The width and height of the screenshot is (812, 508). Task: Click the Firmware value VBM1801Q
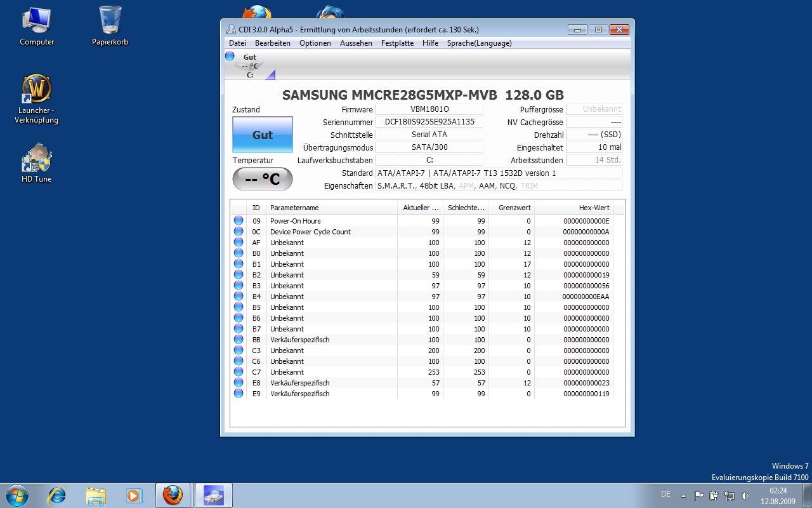[429, 109]
